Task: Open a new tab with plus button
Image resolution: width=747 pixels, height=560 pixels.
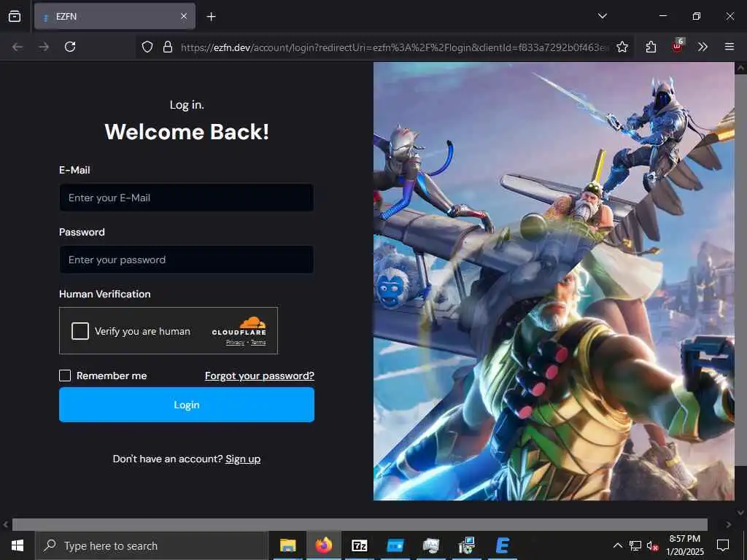Action: pyautogui.click(x=211, y=17)
